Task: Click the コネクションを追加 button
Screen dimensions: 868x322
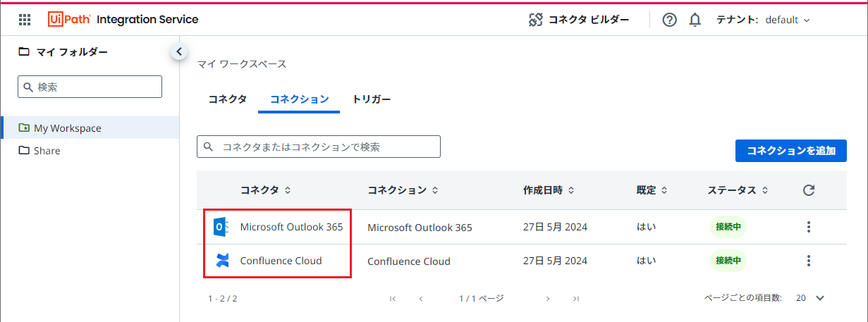Action: pyautogui.click(x=791, y=150)
